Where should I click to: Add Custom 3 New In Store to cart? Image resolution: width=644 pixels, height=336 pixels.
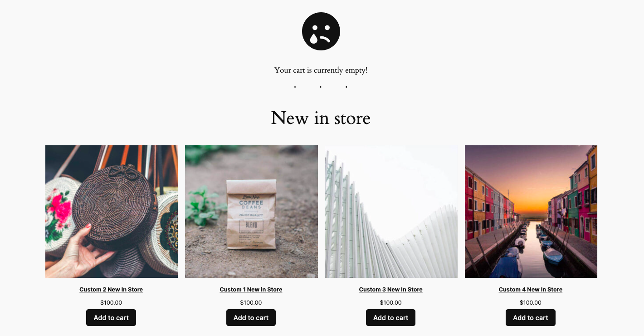pyautogui.click(x=391, y=318)
